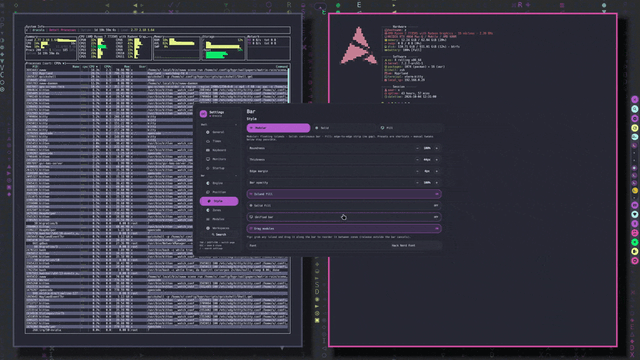Viewport: 640px width, 360px height.
Task: Turn off the Island fill toggle
Action: [344, 194]
